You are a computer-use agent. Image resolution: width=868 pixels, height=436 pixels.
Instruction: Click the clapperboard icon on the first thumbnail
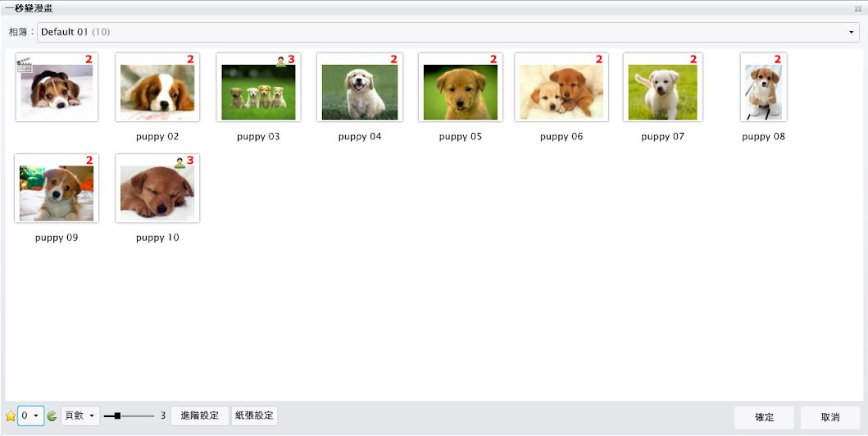click(x=24, y=66)
